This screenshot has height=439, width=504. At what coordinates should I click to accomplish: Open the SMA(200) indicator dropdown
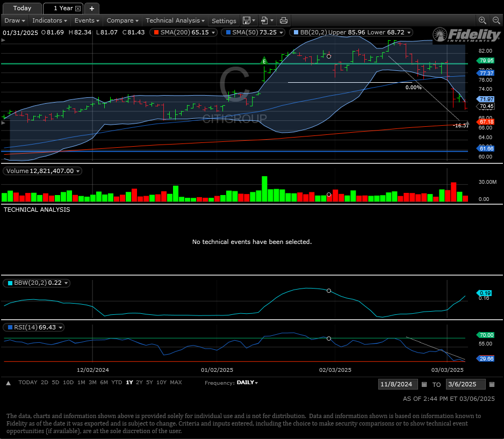pyautogui.click(x=213, y=32)
